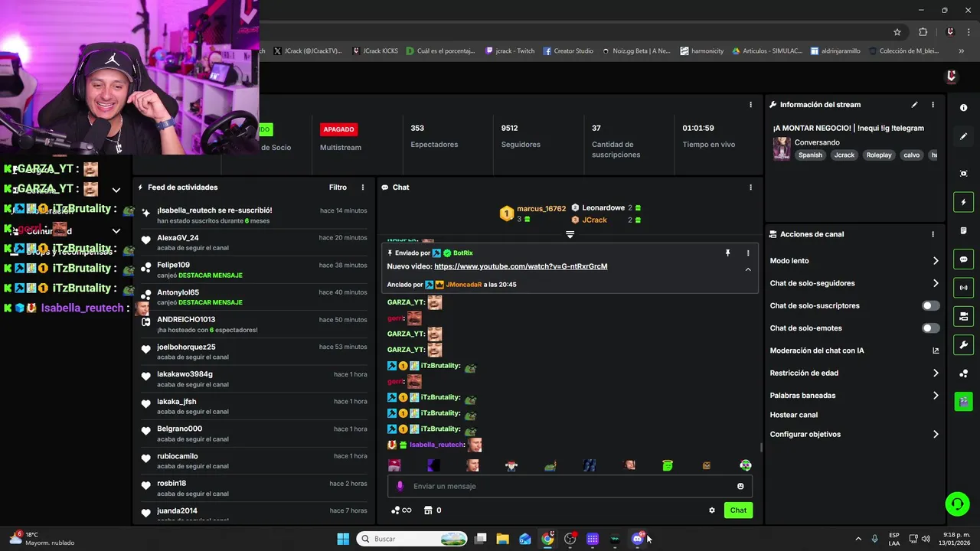
Task: Open Información del stream options menu
Action: click(933, 105)
